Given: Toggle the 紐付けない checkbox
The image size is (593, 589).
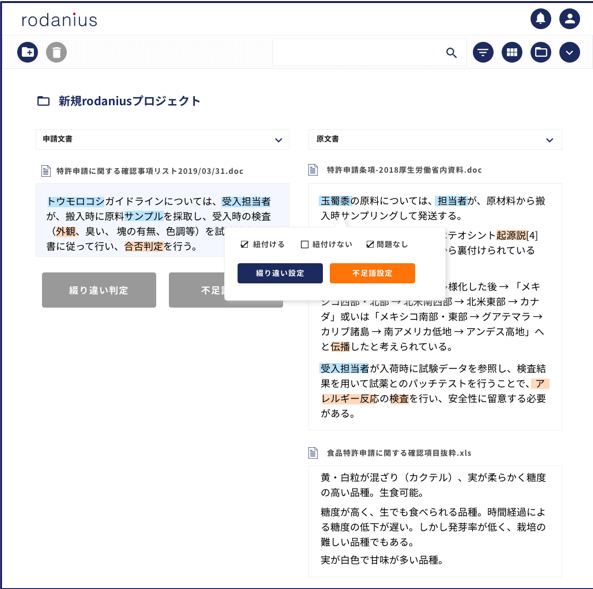Looking at the screenshot, I should pyautogui.click(x=304, y=244).
